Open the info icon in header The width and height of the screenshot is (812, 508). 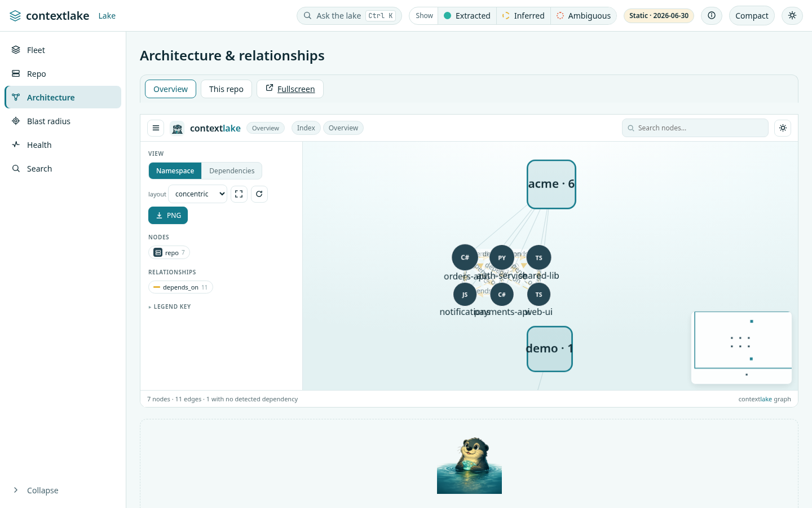point(712,16)
